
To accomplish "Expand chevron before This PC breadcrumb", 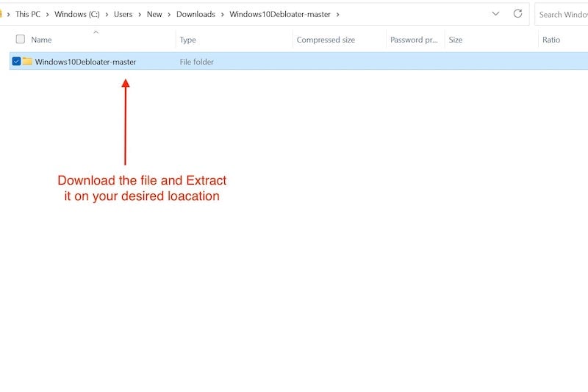I will point(8,15).
